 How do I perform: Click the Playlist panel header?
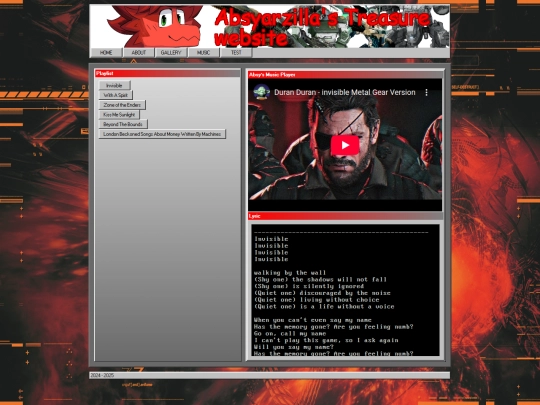(x=168, y=73)
